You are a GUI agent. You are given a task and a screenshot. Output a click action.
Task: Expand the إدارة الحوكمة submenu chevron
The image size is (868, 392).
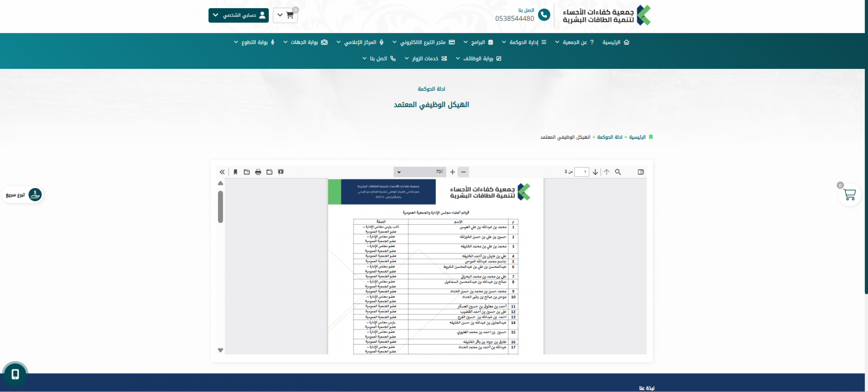tap(504, 42)
